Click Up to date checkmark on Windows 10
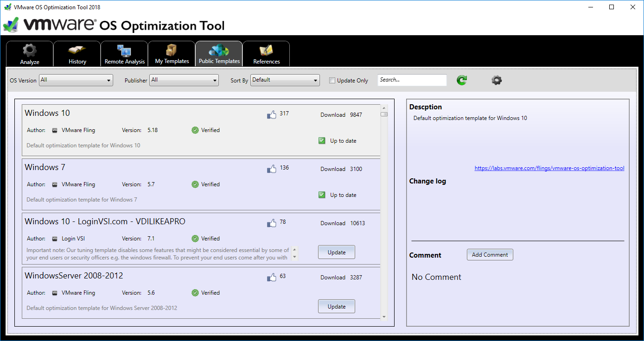 coord(322,141)
